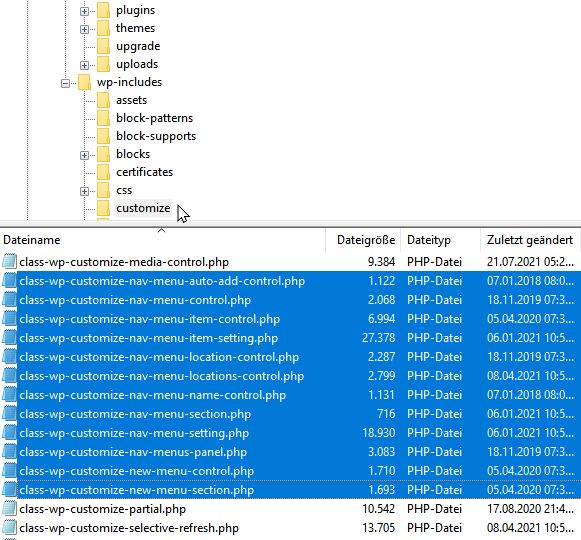
Task: Select the themes folder in tree
Action: pos(135,28)
